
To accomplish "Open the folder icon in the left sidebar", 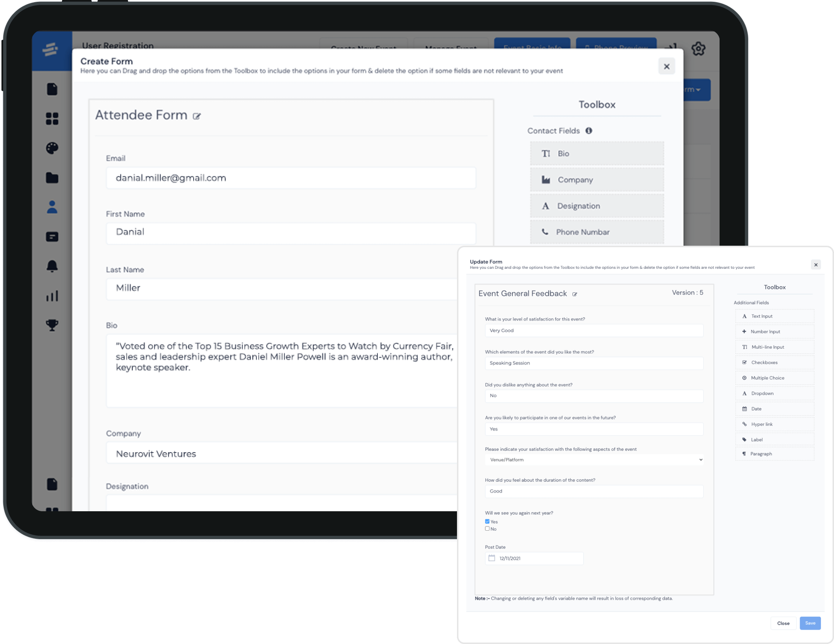I will coord(52,178).
